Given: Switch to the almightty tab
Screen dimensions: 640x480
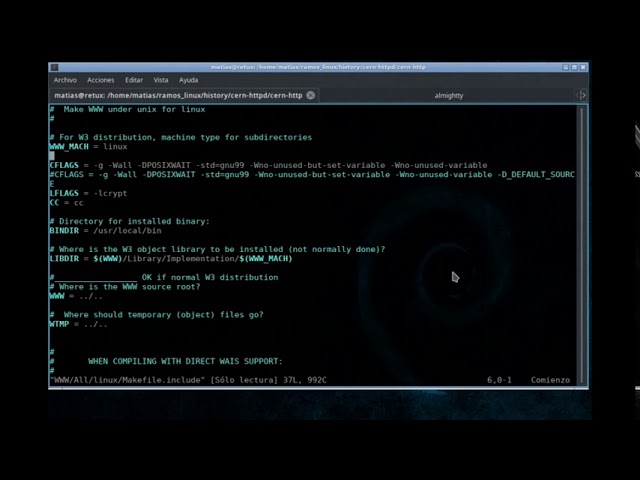Looking at the screenshot, I should click(449, 96).
